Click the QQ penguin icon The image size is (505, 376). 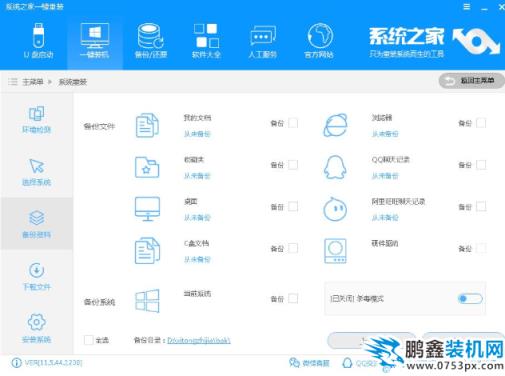[335, 167]
